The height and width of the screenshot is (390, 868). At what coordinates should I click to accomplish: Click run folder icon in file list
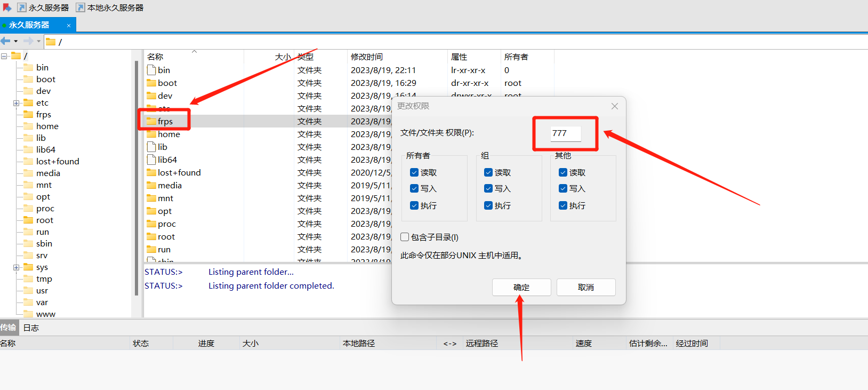[151, 249]
